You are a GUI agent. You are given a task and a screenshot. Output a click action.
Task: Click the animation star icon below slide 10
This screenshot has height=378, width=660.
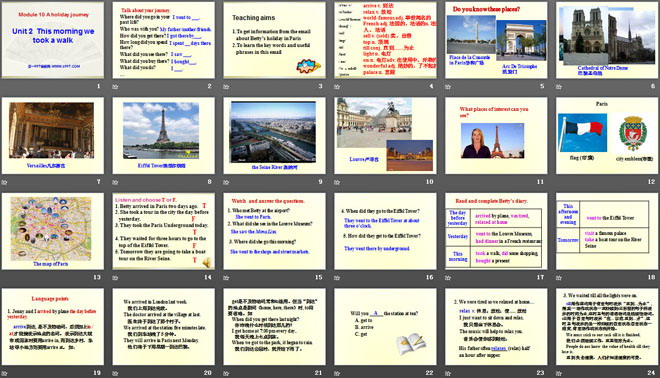[337, 182]
